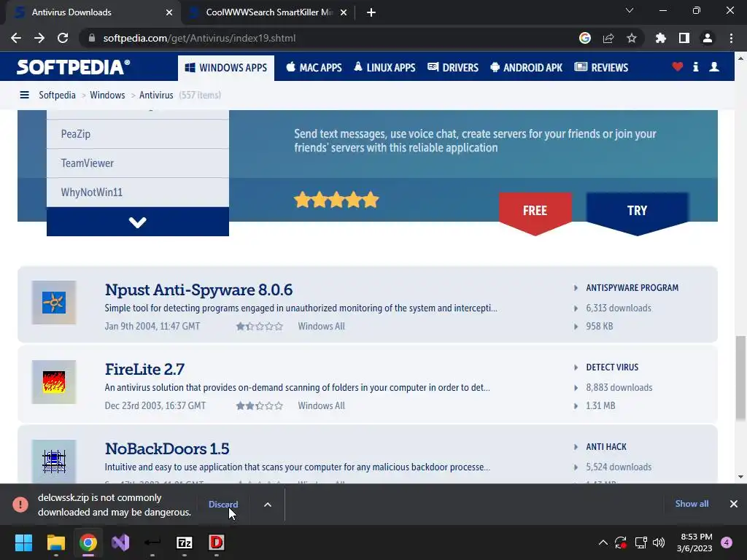Viewport: 747px width, 560px height.
Task: Follow the Antivirus breadcrumb link
Action: click(156, 95)
